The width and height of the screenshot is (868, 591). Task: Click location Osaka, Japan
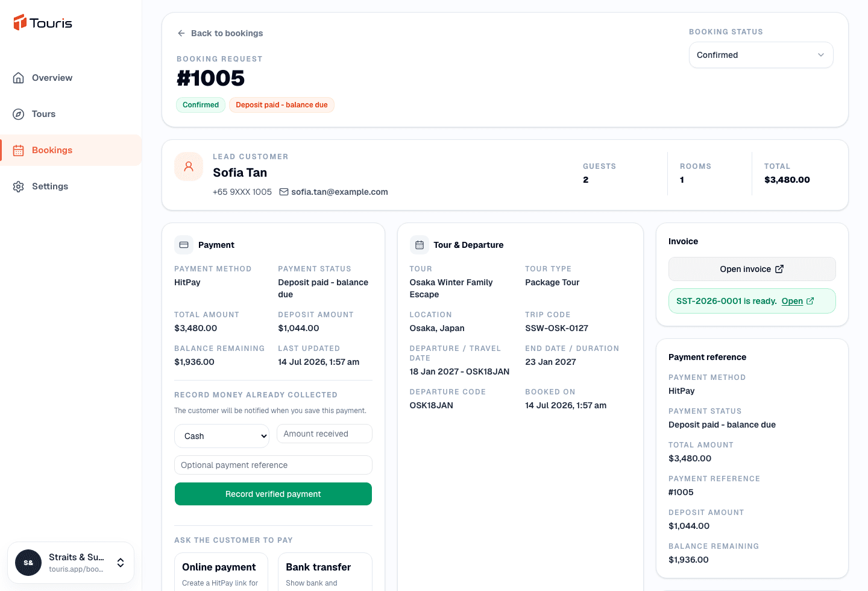click(x=437, y=328)
